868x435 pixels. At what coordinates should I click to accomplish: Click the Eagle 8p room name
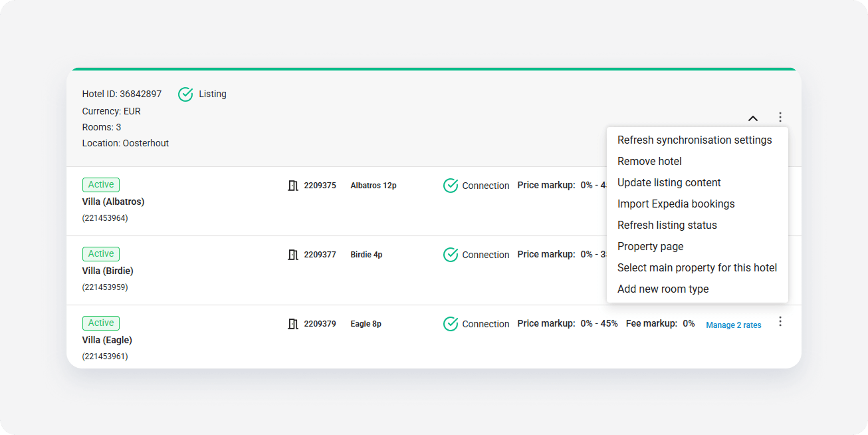[x=366, y=324]
